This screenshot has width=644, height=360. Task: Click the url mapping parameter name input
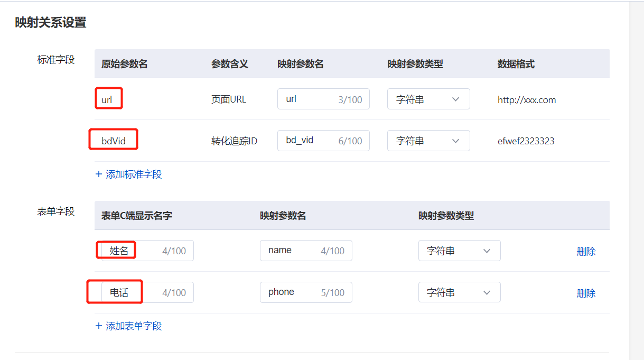point(309,99)
